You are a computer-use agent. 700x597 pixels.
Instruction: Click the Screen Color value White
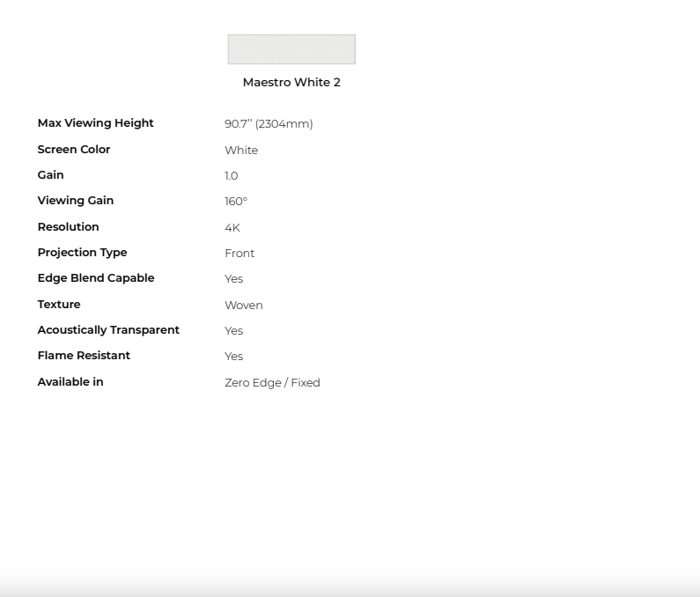click(x=241, y=150)
